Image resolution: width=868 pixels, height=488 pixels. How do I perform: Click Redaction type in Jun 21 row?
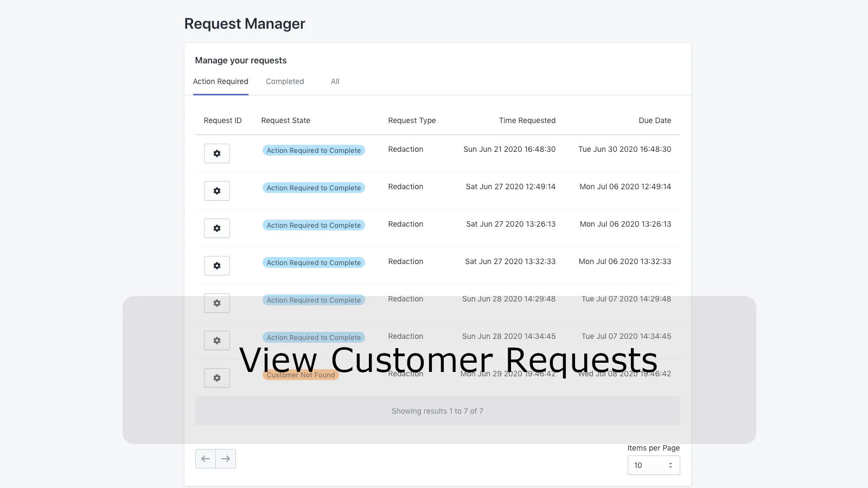406,149
